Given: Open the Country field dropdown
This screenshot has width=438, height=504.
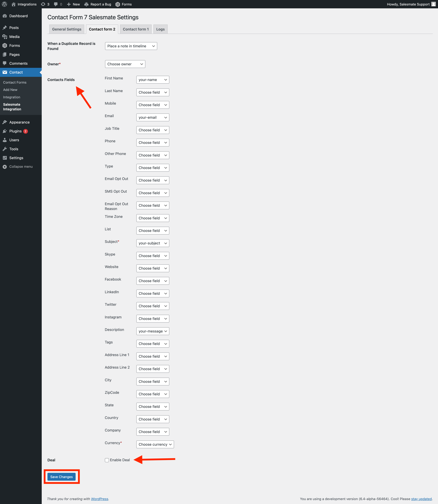Looking at the screenshot, I should coord(153,419).
